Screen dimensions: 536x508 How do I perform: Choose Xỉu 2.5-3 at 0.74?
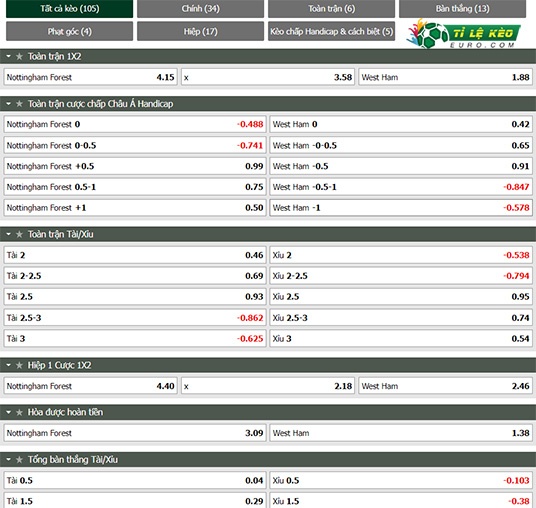[401, 318]
